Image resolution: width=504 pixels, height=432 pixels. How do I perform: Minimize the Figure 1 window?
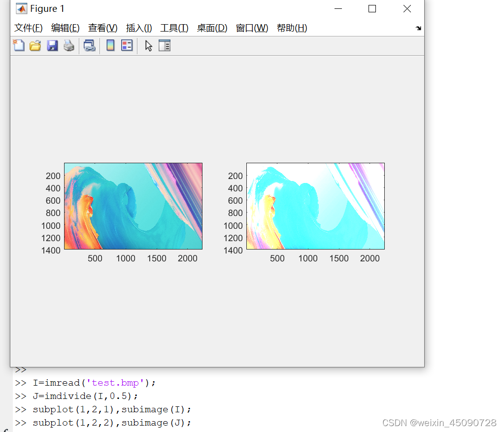[x=338, y=9]
